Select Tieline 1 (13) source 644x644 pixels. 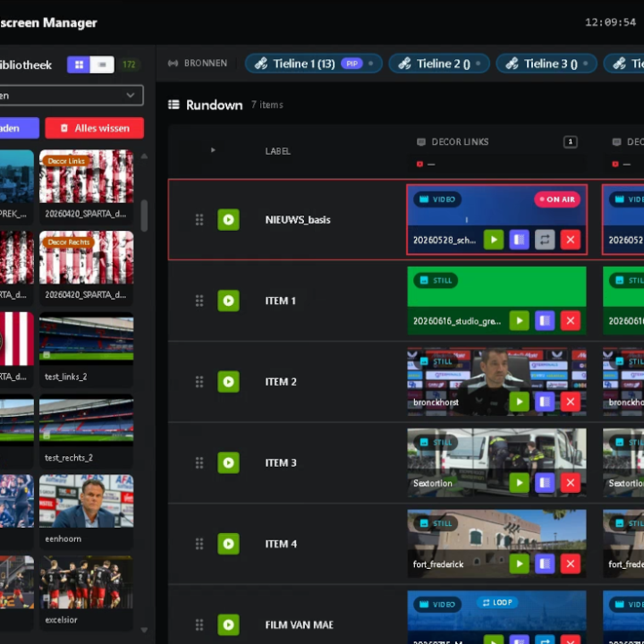(314, 64)
